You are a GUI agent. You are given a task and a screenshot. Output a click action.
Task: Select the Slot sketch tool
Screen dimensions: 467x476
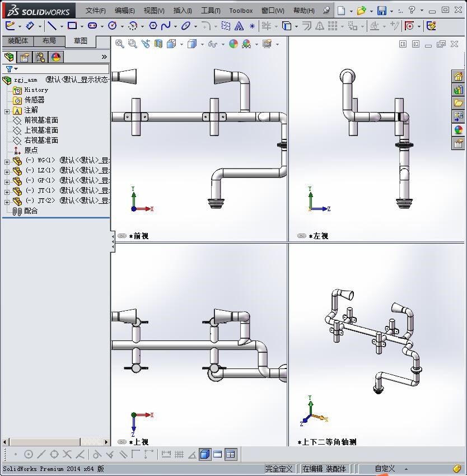click(x=92, y=26)
